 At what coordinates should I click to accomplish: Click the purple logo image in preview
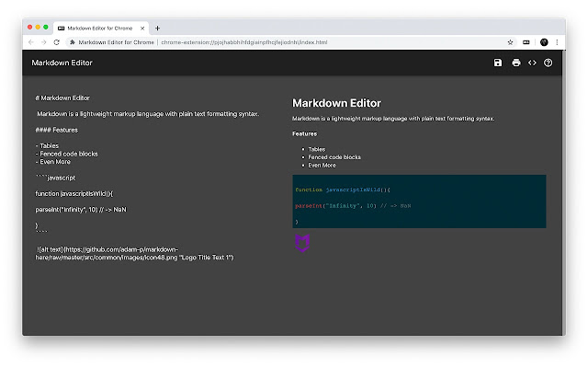(302, 243)
